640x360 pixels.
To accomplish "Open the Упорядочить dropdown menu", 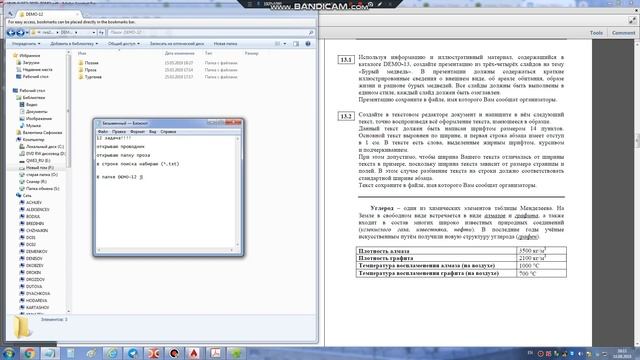I will [26, 44].
